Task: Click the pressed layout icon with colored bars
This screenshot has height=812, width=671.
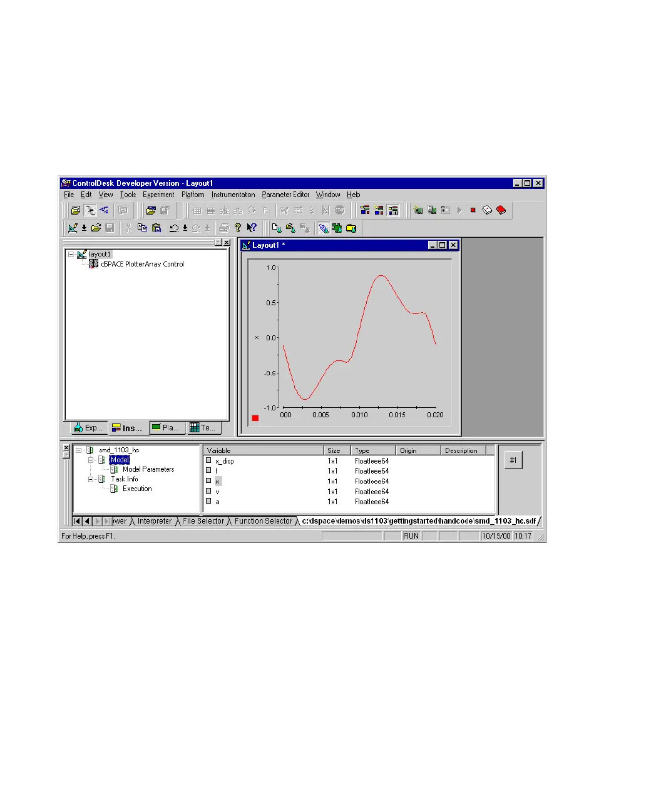Action: (x=393, y=210)
